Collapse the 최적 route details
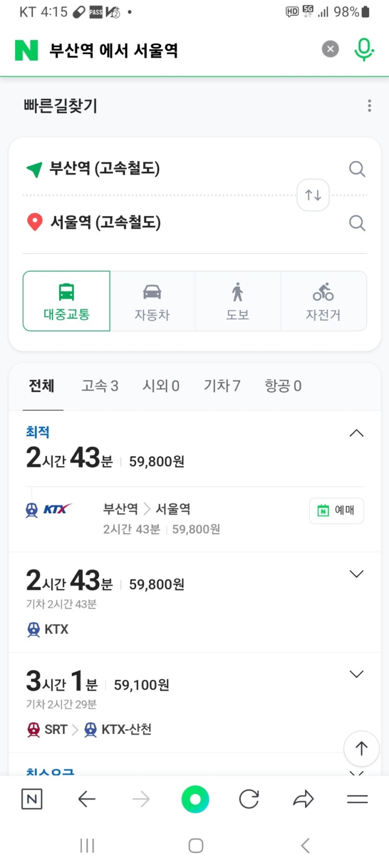 coord(356,433)
